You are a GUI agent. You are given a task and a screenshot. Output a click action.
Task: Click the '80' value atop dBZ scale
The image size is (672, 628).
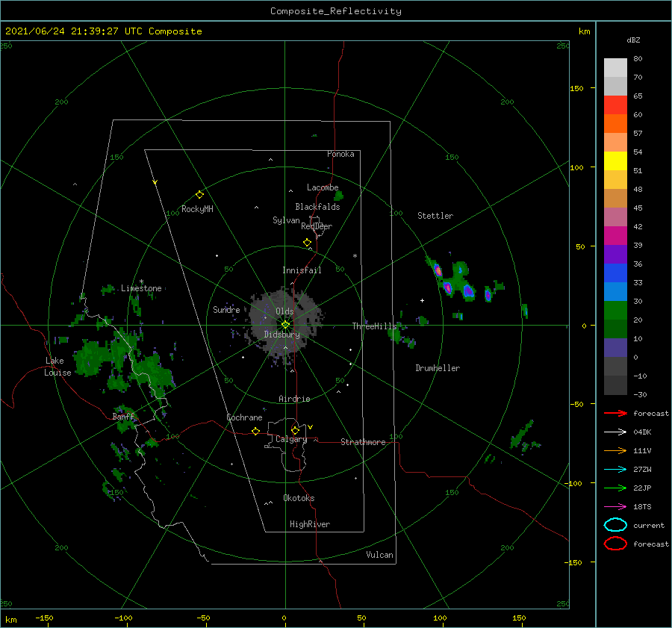tap(638, 58)
